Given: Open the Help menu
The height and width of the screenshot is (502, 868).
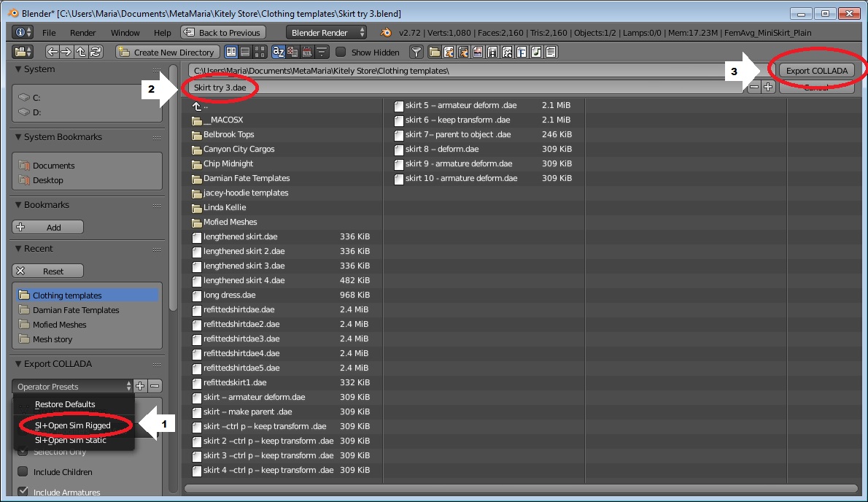Looking at the screenshot, I should pos(162,33).
